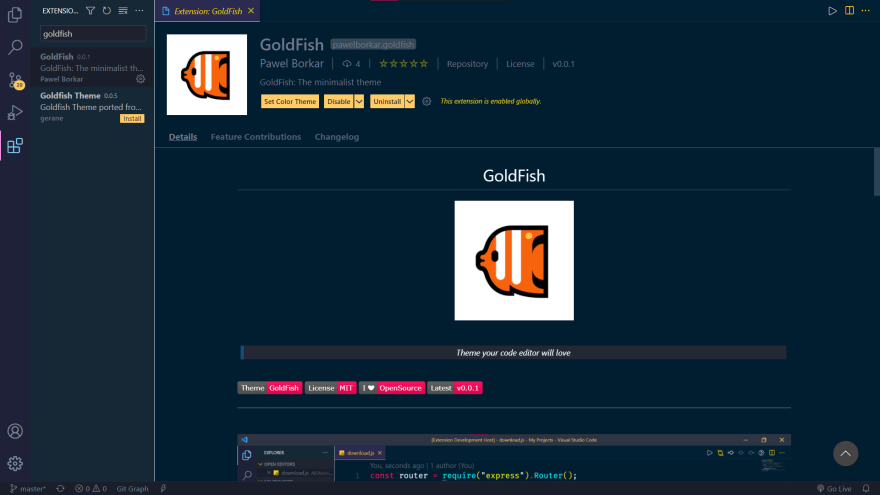This screenshot has height=495, width=880.
Task: Click the theme preview screenshot image
Action: click(514, 457)
